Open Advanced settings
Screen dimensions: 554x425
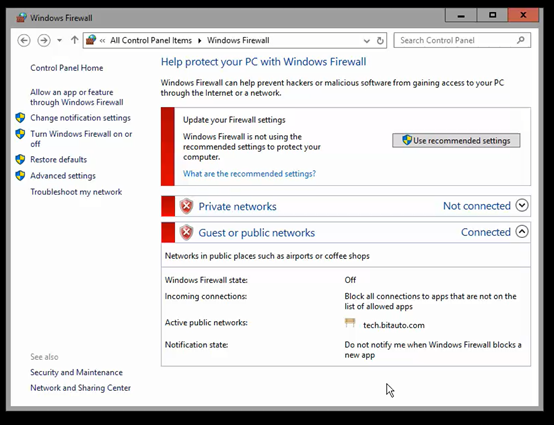click(x=63, y=176)
